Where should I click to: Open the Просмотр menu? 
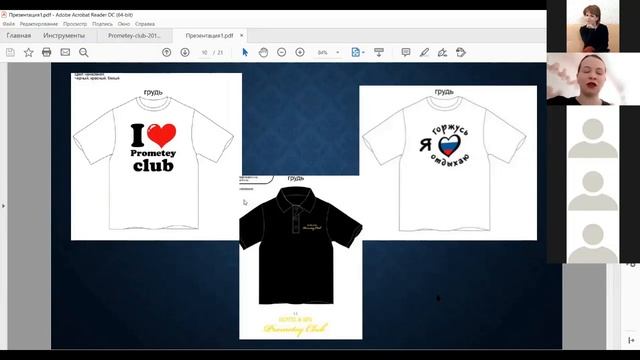pos(75,24)
